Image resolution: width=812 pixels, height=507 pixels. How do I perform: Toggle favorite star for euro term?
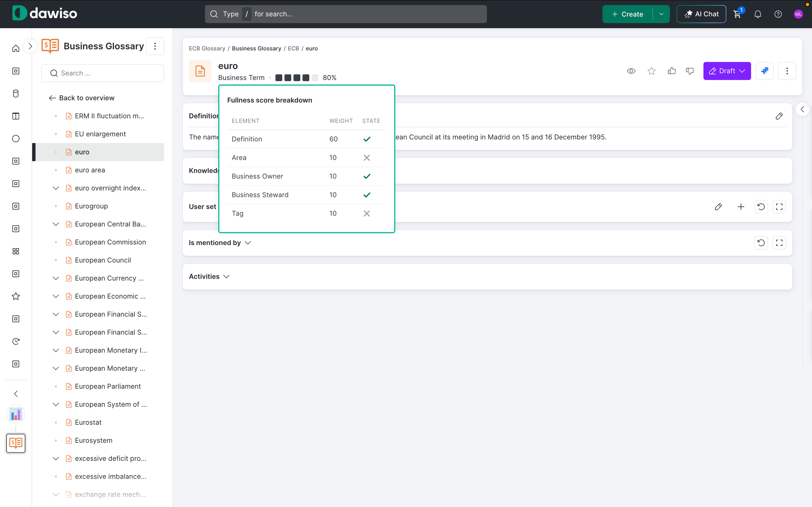tap(651, 71)
